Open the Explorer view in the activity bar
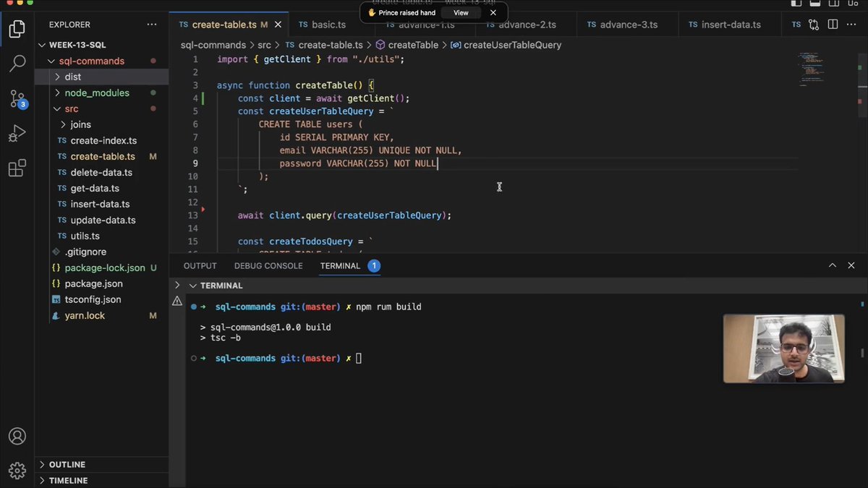This screenshot has width=868, height=488. click(17, 30)
